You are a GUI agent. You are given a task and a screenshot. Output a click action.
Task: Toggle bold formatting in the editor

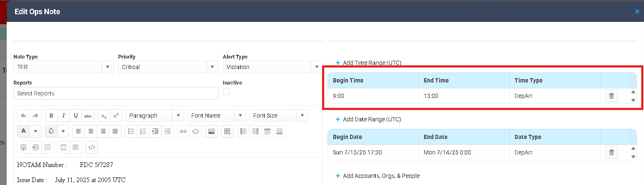tap(52, 116)
